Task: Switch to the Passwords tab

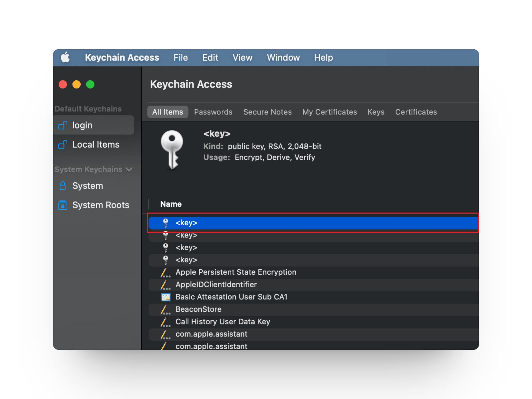Action: tap(213, 112)
